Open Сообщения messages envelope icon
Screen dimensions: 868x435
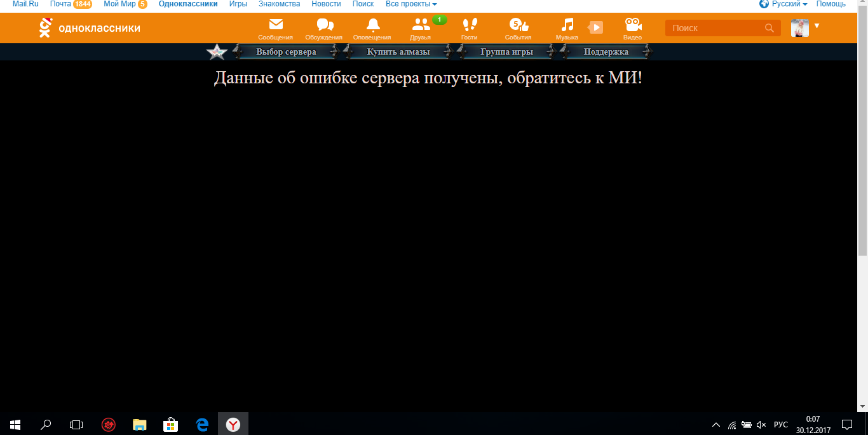coord(275,26)
